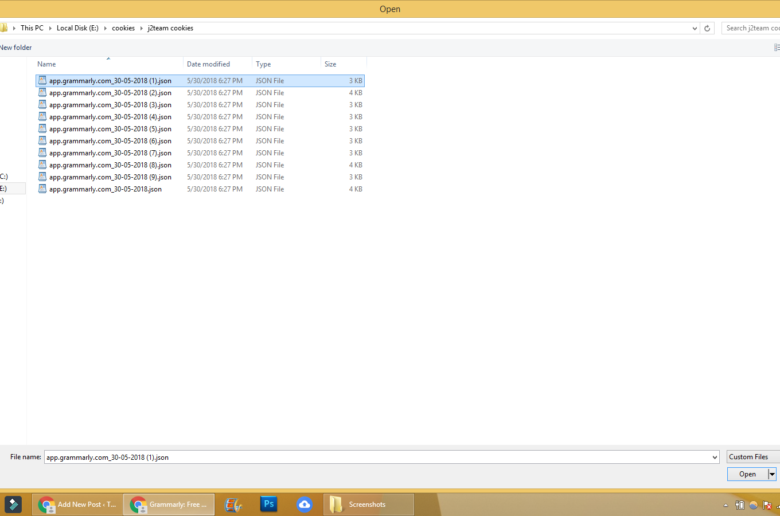
Task: Click file icon of app.grammarly.com_30-05-2018 (9).json
Action: coord(42,177)
